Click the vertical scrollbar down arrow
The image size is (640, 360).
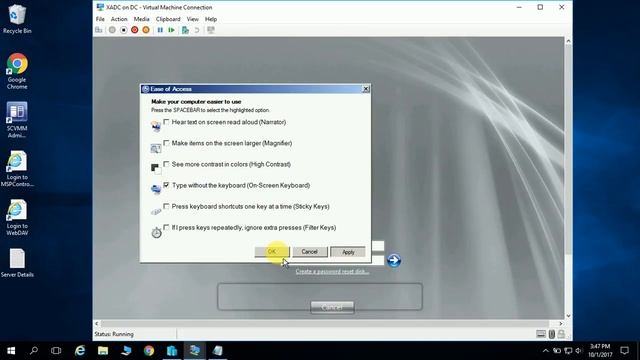[568, 316]
